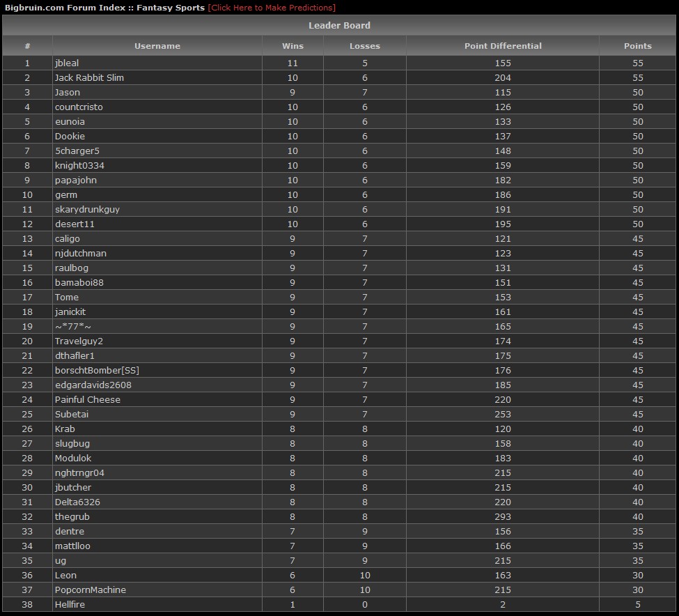Click the 'Click Here to Make Predictions' link
This screenshot has width=679, height=616.
[272, 8]
